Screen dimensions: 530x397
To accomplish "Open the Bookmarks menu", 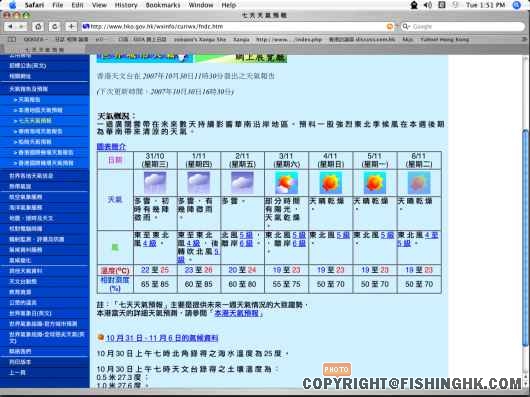I will (x=163, y=5).
